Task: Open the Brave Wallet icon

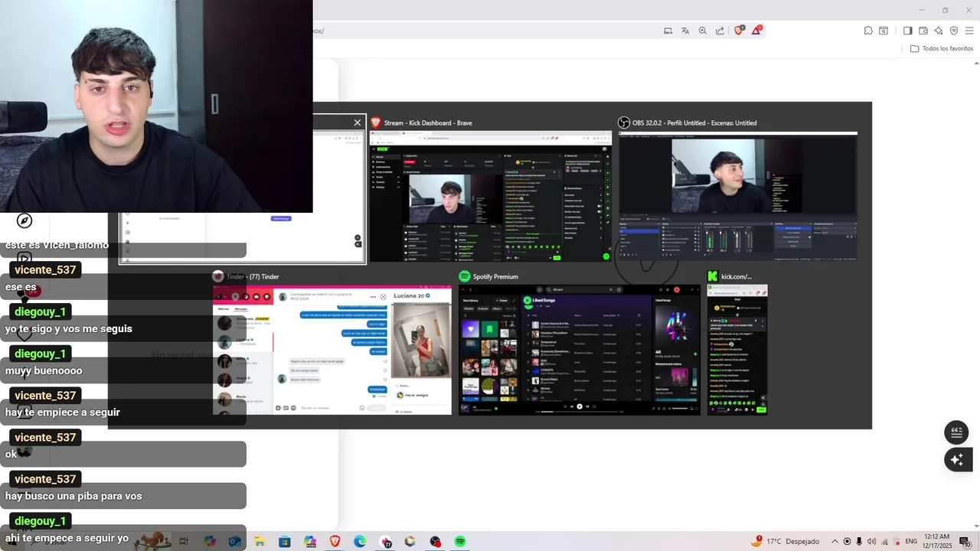Action: pos(923,31)
